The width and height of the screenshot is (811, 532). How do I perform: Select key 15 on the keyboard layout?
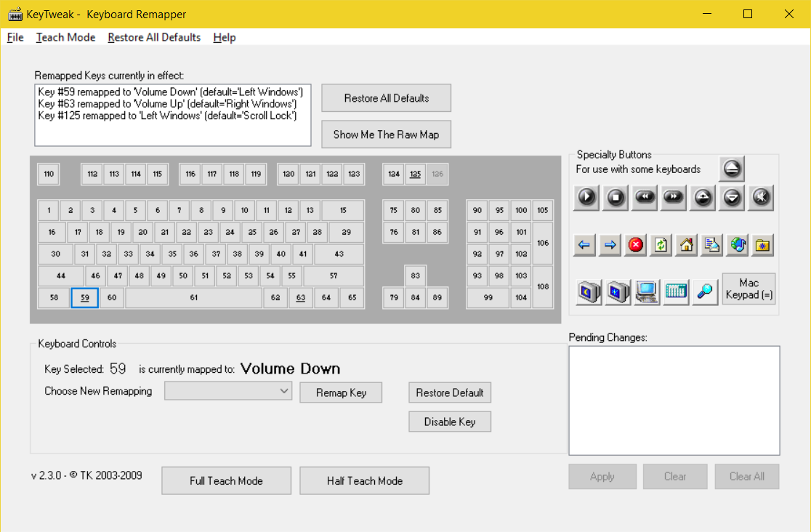(343, 211)
